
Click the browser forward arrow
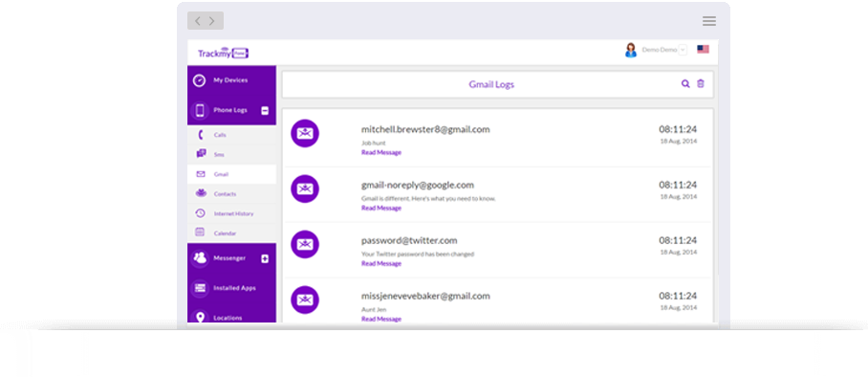click(212, 21)
